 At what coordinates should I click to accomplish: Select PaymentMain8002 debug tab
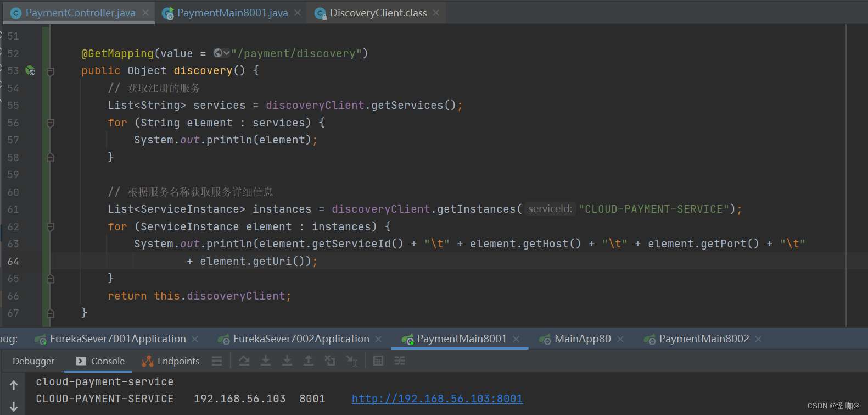pos(704,339)
